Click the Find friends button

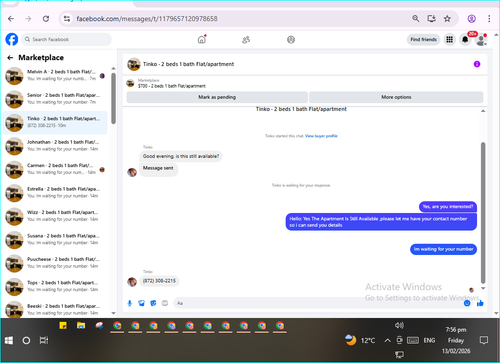pyautogui.click(x=423, y=39)
